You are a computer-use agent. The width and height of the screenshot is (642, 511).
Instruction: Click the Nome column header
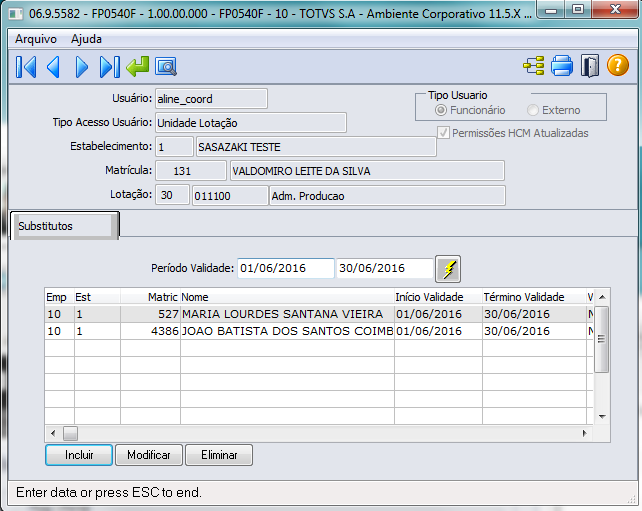coord(287,297)
